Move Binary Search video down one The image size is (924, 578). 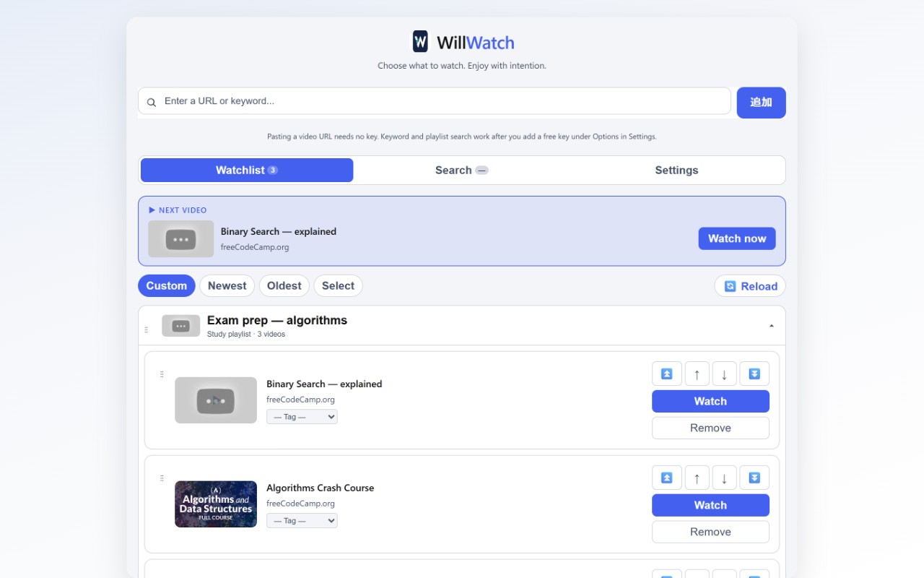tap(724, 374)
